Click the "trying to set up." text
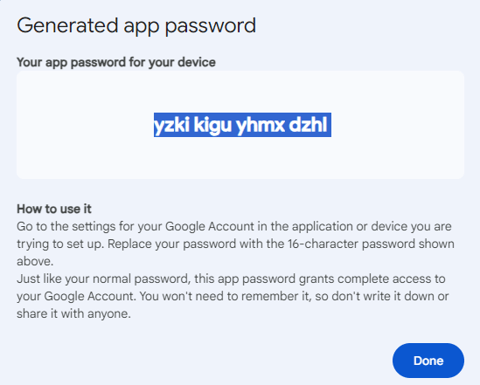Image resolution: width=480 pixels, height=385 pixels. click(61, 244)
